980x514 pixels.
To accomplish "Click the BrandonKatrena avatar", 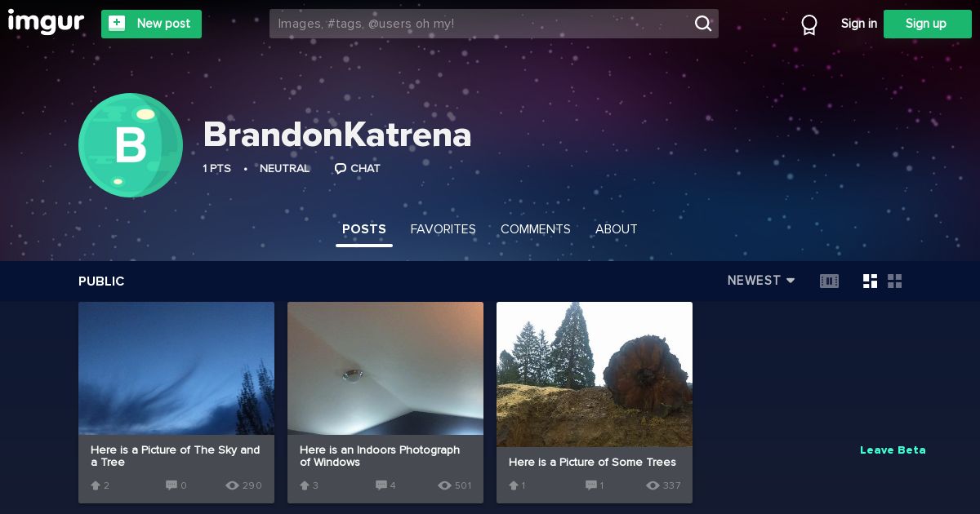I will (x=131, y=145).
